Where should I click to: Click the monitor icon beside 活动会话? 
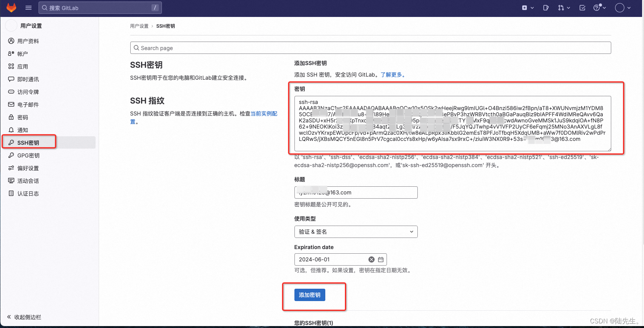11,181
